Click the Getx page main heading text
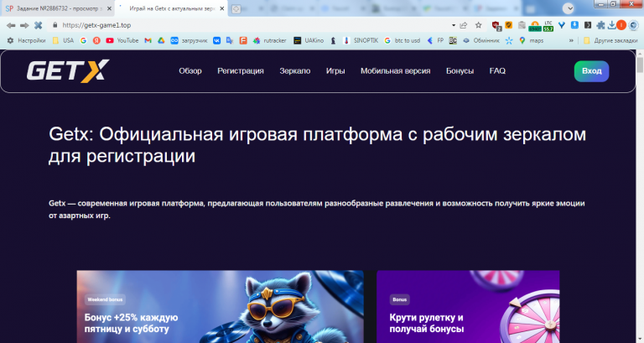Viewport: 644px width, 343px height. (318, 145)
